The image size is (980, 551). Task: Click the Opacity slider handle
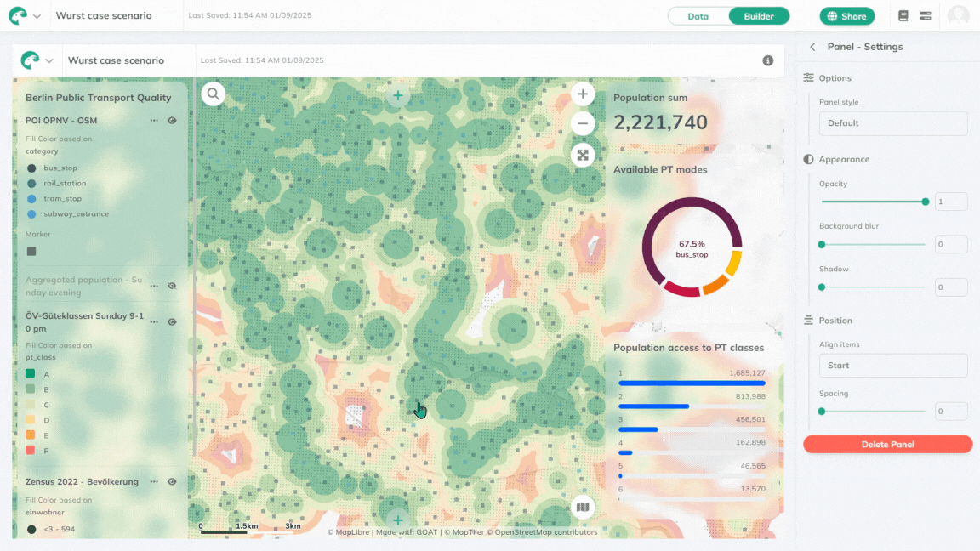click(x=926, y=202)
